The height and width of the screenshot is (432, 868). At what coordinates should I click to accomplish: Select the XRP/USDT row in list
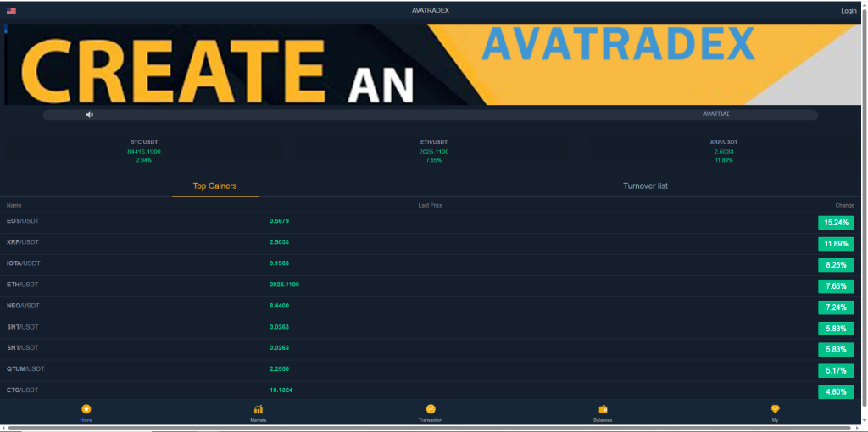click(x=430, y=243)
